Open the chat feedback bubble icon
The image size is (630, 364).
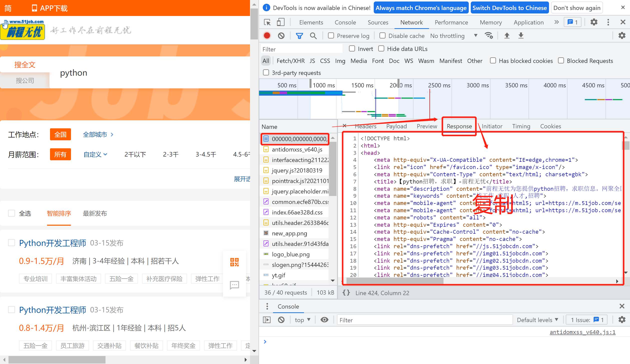[x=234, y=285]
